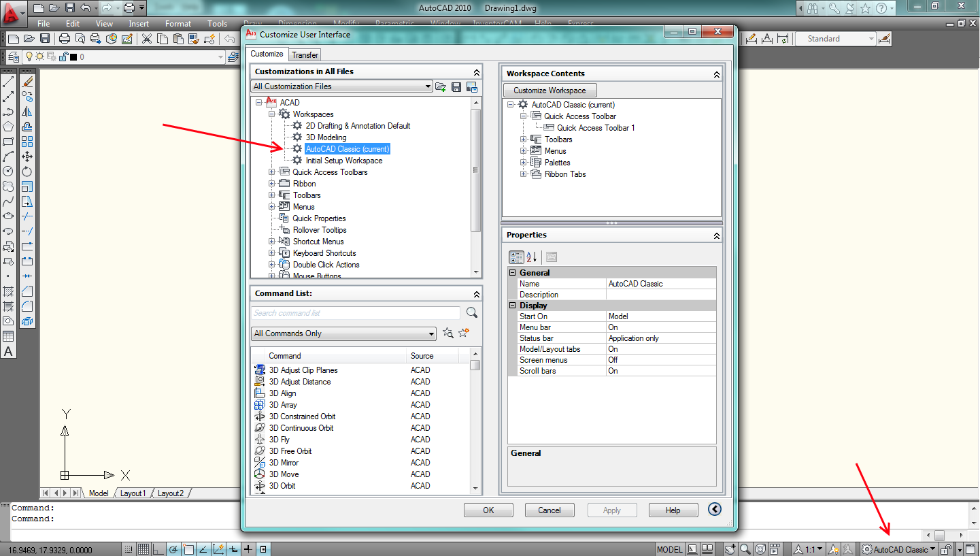This screenshot has width=980, height=556.
Task: Open the File menu
Action: coord(44,23)
